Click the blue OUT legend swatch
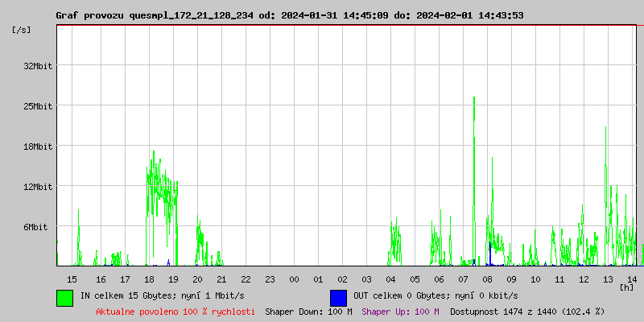Viewport: 644px width, 322px height. click(338, 297)
